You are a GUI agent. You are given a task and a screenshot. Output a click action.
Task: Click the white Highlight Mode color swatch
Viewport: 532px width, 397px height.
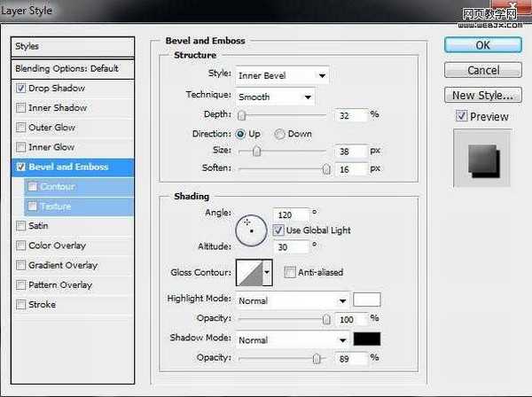[367, 300]
